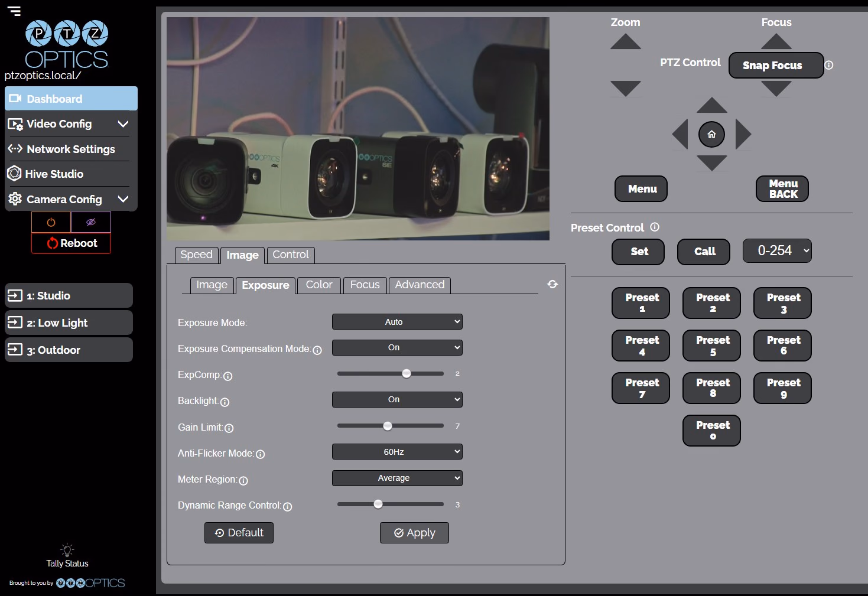Click the focus near down arrow

(776, 89)
